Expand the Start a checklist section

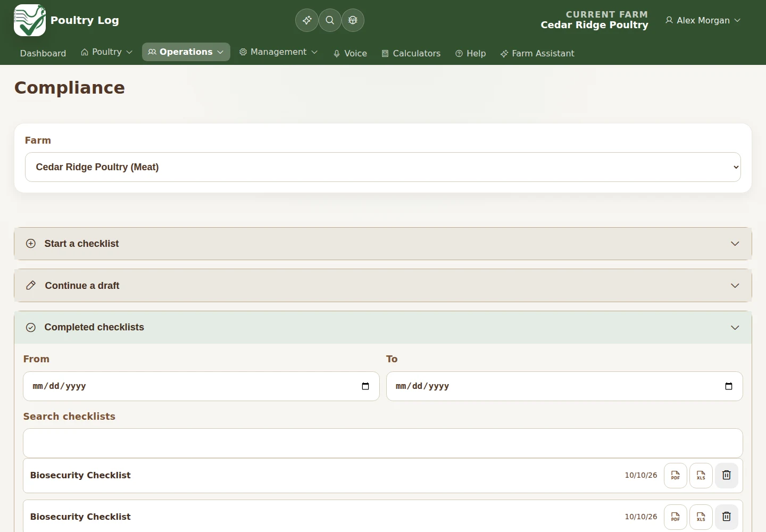coord(383,244)
